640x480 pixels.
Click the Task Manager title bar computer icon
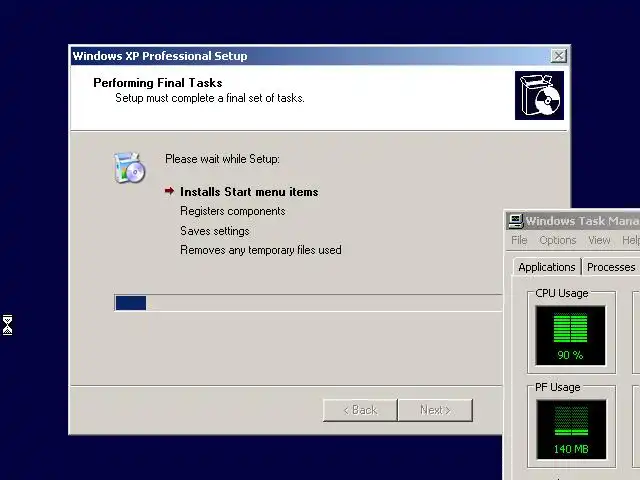coord(515,221)
